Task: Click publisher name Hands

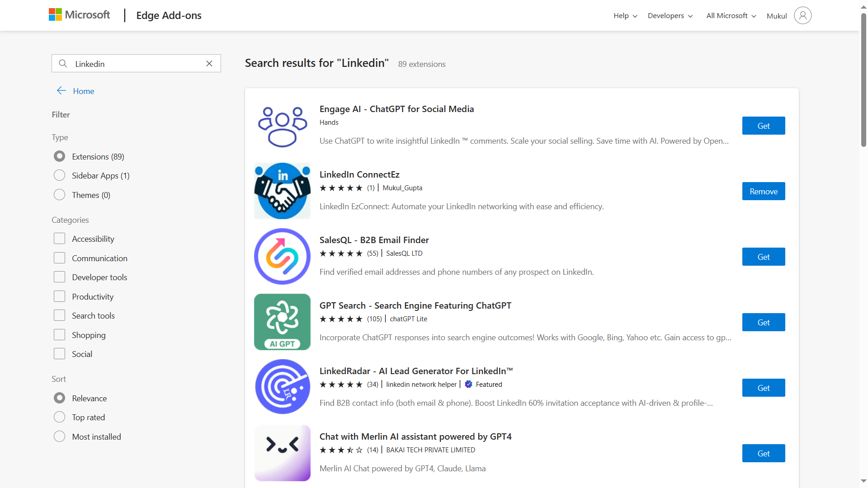Action: click(x=329, y=122)
